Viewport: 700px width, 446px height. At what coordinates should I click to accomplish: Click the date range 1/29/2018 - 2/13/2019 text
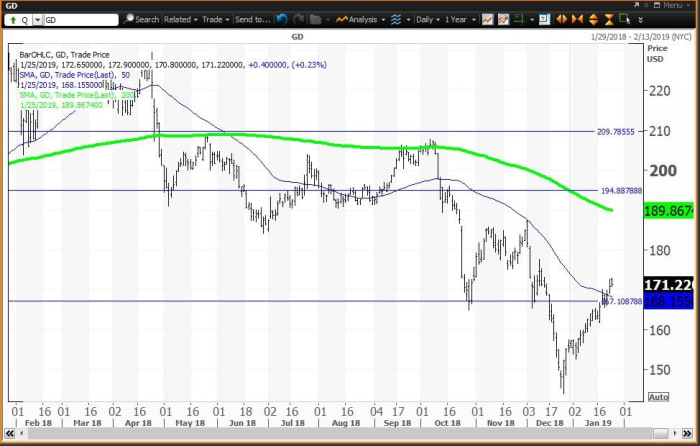[641, 37]
